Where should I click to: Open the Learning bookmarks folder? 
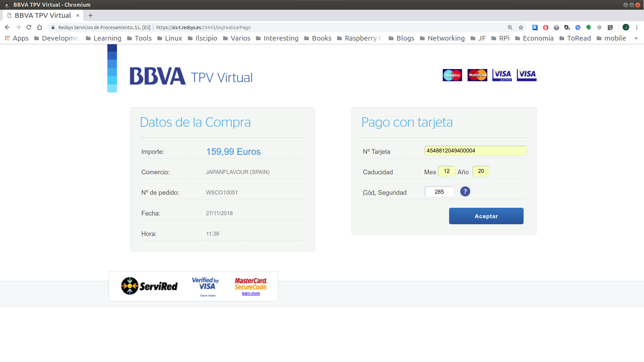pyautogui.click(x=103, y=38)
